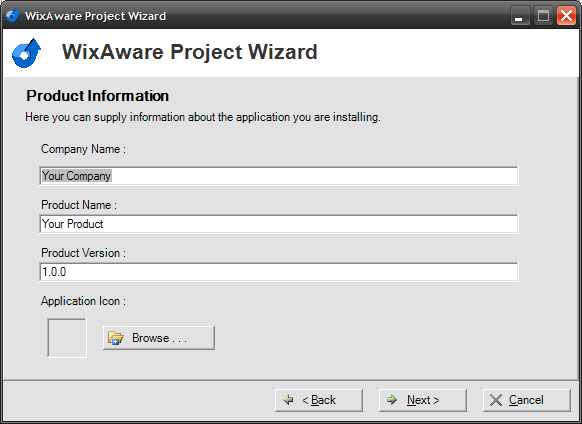Viewport: 582px width, 424px height.
Task: Select the empty application icon preview box
Action: 67,338
